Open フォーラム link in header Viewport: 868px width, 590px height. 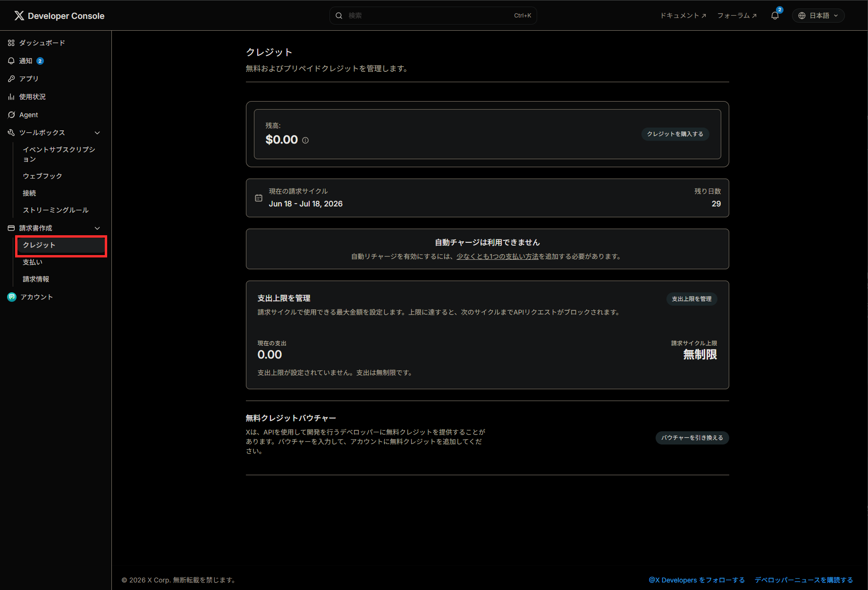pyautogui.click(x=737, y=16)
